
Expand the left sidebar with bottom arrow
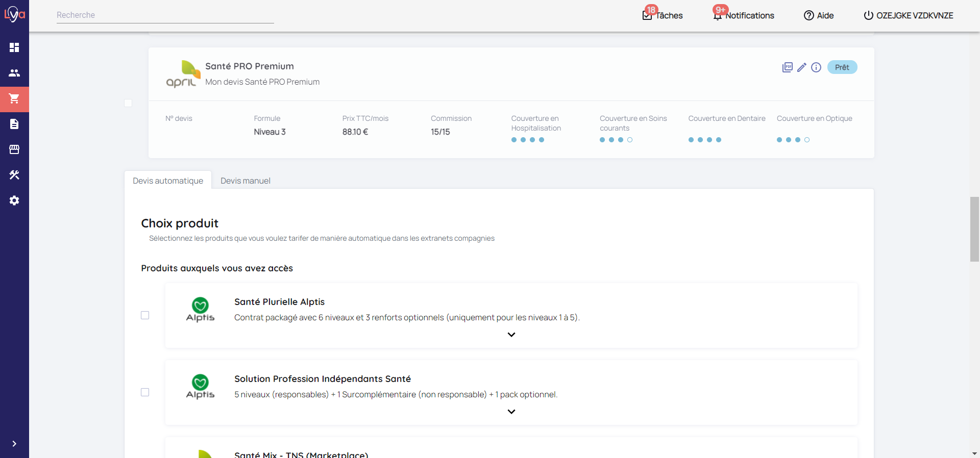pyautogui.click(x=14, y=444)
